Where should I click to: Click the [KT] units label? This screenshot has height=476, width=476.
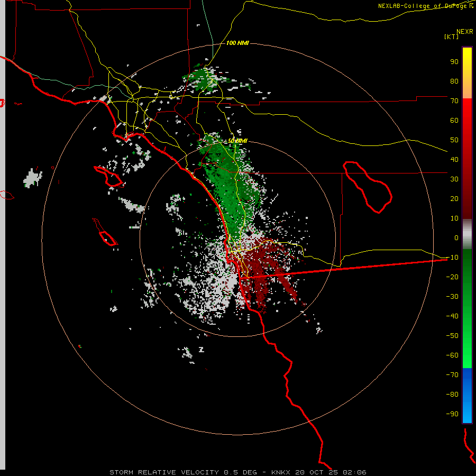[x=452, y=36]
